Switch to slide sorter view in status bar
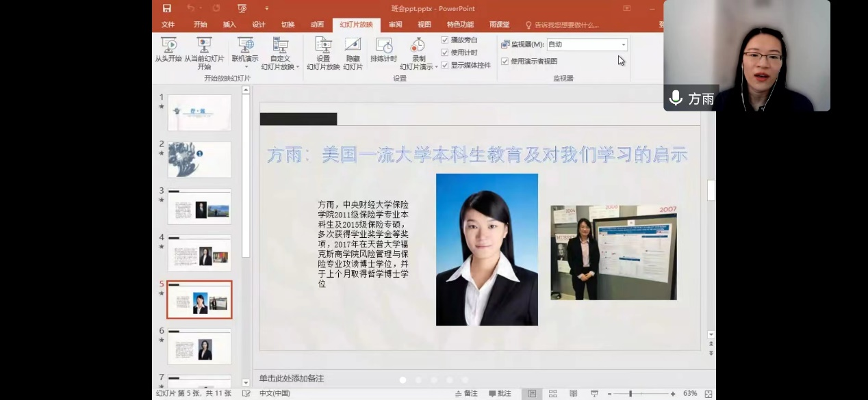This screenshot has height=400, width=868. pyautogui.click(x=552, y=394)
